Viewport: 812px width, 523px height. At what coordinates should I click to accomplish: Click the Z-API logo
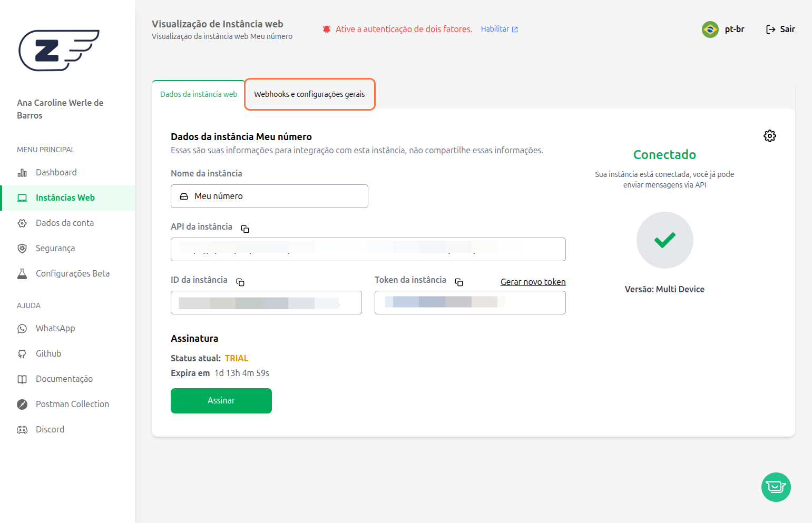(59, 50)
